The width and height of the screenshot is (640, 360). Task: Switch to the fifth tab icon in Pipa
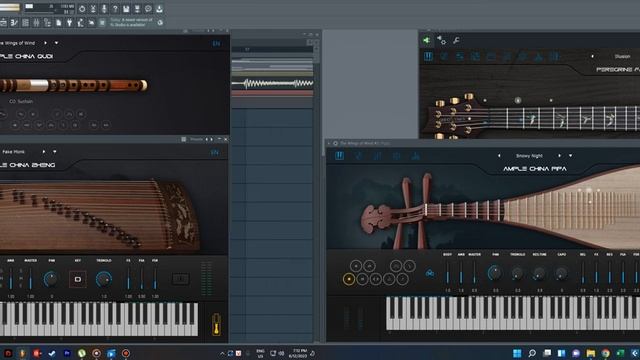click(x=415, y=156)
